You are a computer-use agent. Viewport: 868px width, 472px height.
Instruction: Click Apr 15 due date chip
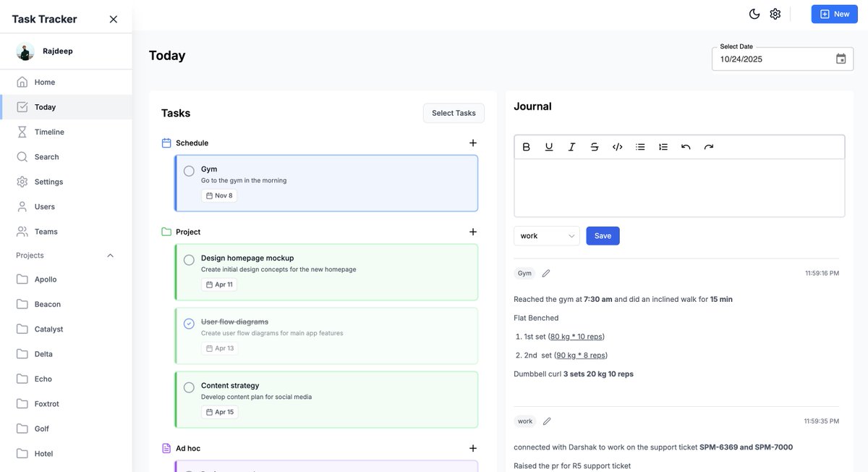coord(220,412)
